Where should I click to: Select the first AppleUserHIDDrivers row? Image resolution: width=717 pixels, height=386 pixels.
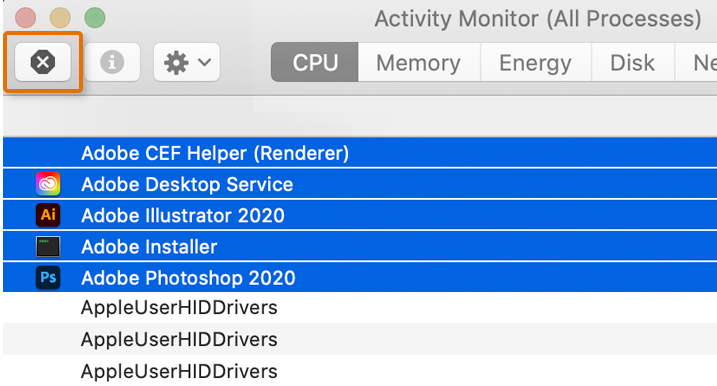(x=360, y=307)
